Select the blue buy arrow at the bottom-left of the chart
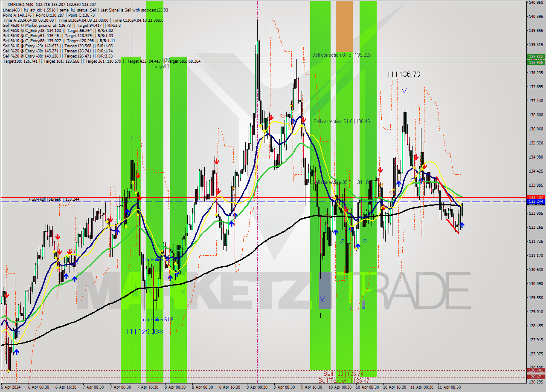This screenshot has height=392, width=546. pyautogui.click(x=16, y=352)
